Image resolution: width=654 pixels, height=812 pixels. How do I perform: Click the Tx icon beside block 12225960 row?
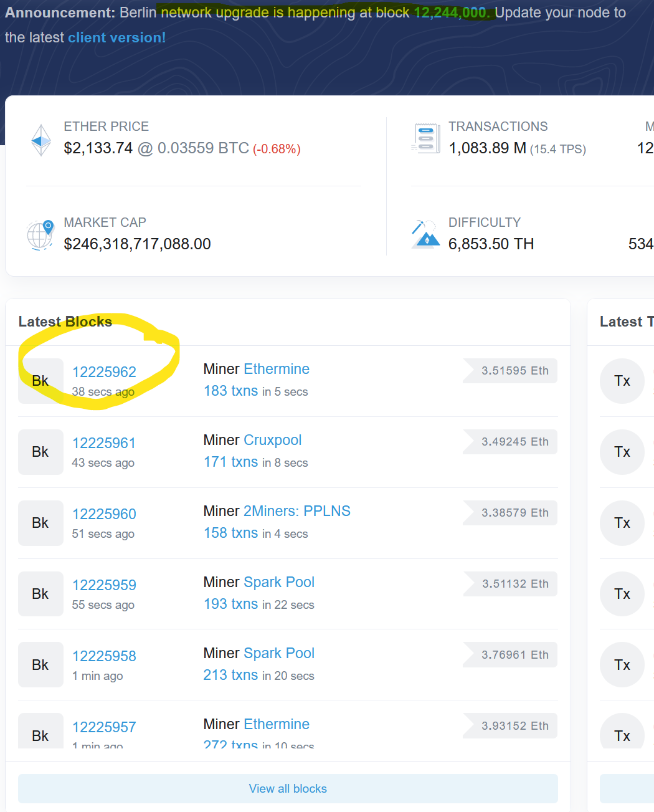click(622, 523)
